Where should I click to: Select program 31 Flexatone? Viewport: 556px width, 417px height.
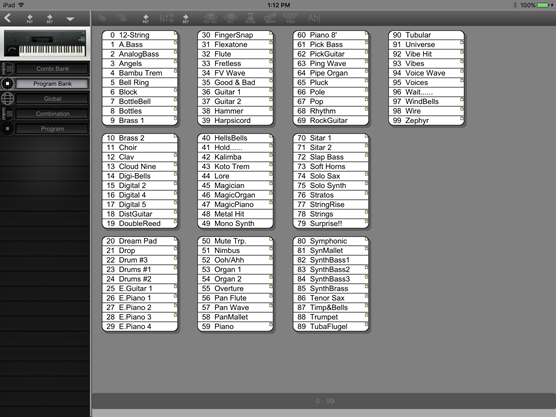pyautogui.click(x=235, y=45)
